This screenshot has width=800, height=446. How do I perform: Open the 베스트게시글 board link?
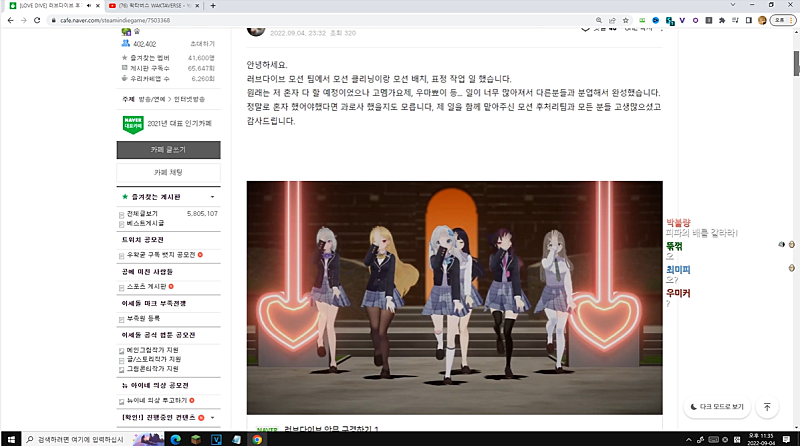[145, 223]
